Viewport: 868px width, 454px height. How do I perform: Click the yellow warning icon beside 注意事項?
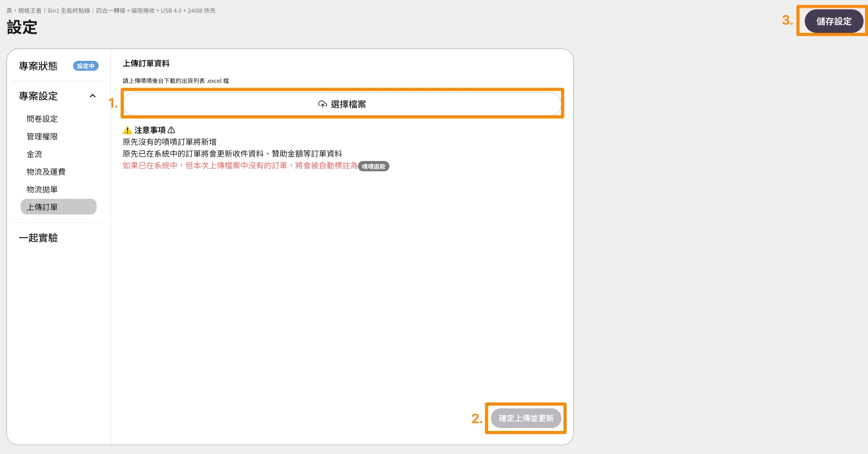pyautogui.click(x=127, y=130)
